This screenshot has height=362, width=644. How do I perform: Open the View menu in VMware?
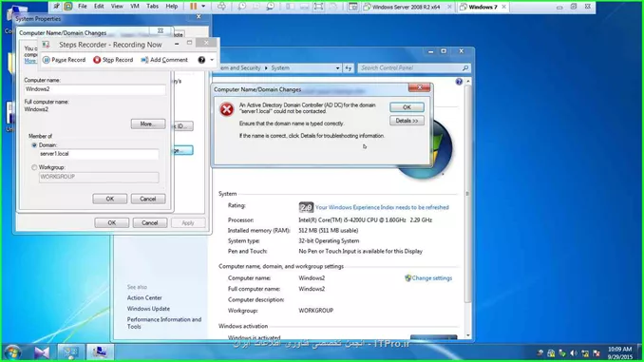pos(117,6)
